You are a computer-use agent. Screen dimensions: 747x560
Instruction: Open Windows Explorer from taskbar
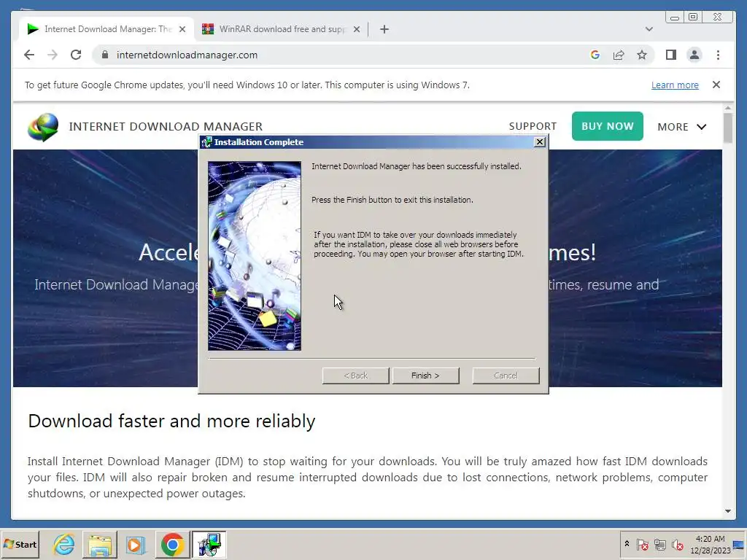[x=99, y=544]
